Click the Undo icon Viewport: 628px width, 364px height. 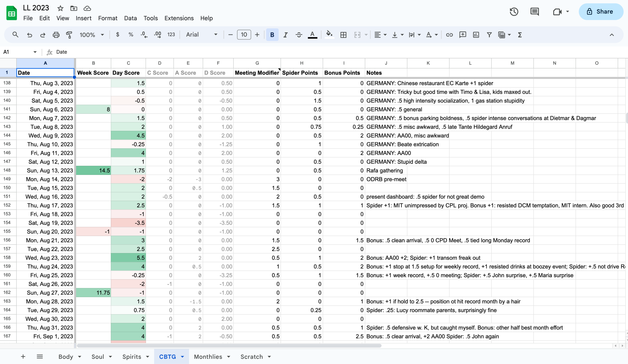click(29, 35)
